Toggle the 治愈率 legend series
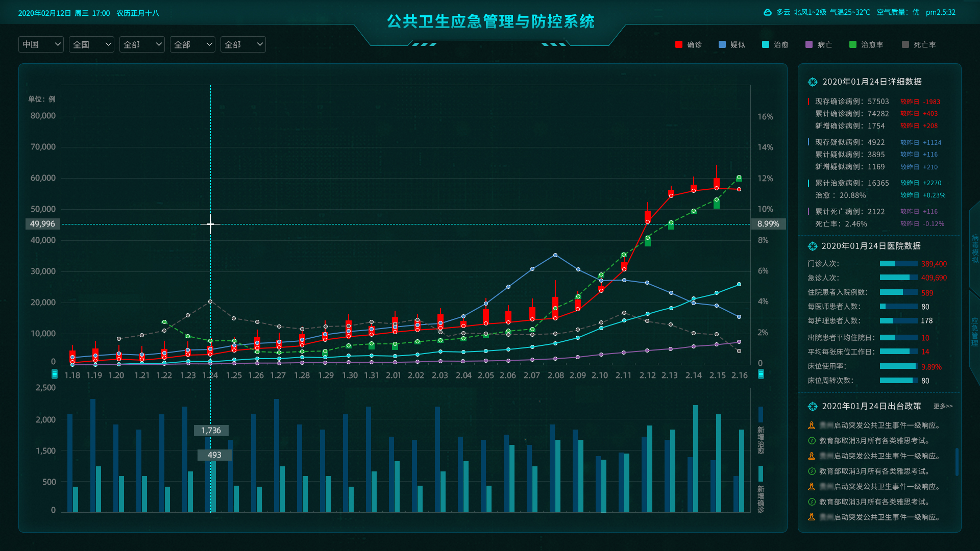980x551 pixels. [866, 44]
